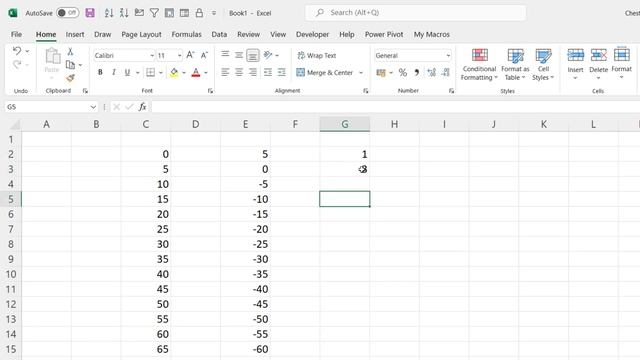
Task: Toggle Bottom Align button
Action: (253, 54)
